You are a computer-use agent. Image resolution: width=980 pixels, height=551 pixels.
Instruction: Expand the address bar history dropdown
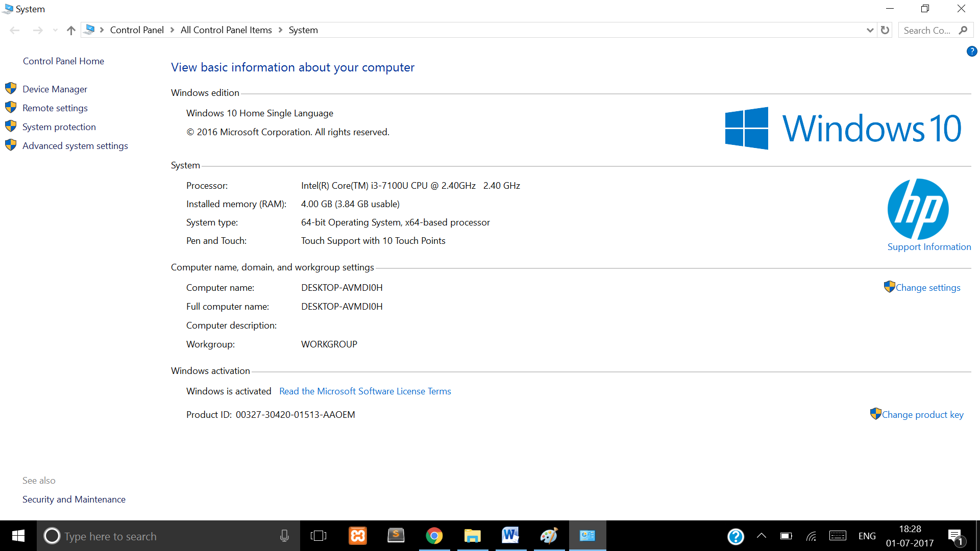pyautogui.click(x=870, y=30)
